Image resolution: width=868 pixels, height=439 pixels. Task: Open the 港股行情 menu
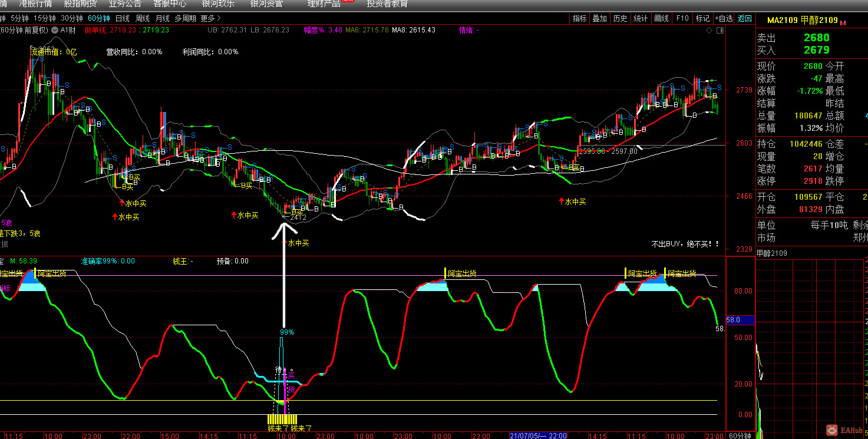click(x=35, y=4)
